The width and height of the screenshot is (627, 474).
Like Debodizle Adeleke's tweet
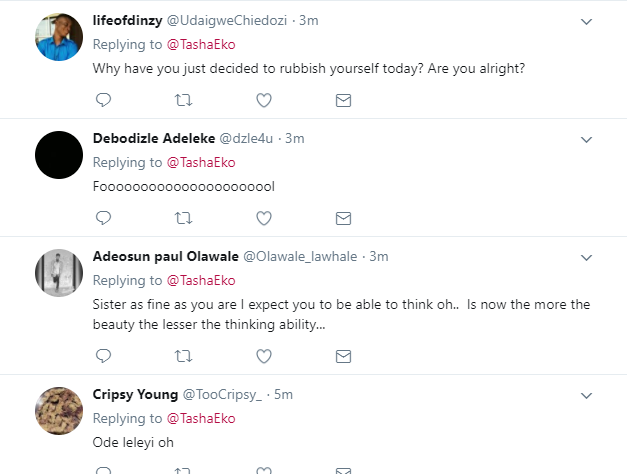coord(264,217)
